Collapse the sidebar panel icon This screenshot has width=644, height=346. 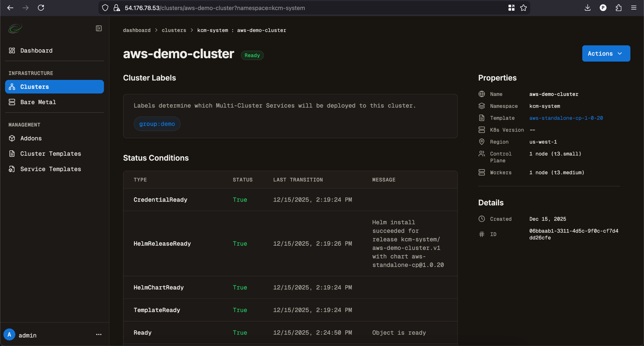point(99,29)
